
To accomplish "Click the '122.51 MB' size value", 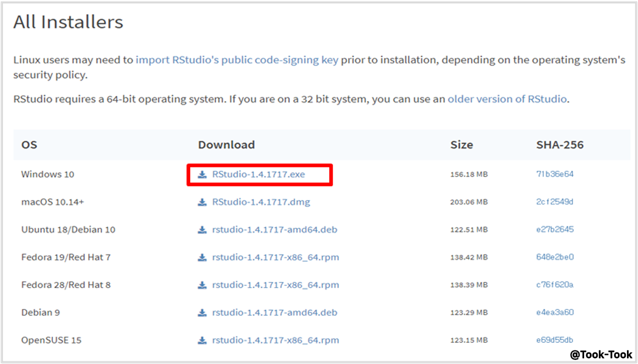I will (x=469, y=230).
